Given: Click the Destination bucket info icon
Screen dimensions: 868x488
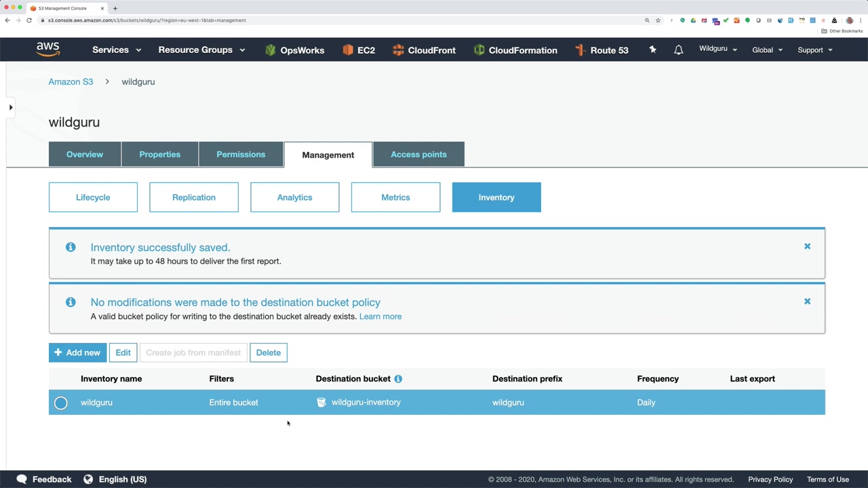Looking at the screenshot, I should pyautogui.click(x=398, y=379).
